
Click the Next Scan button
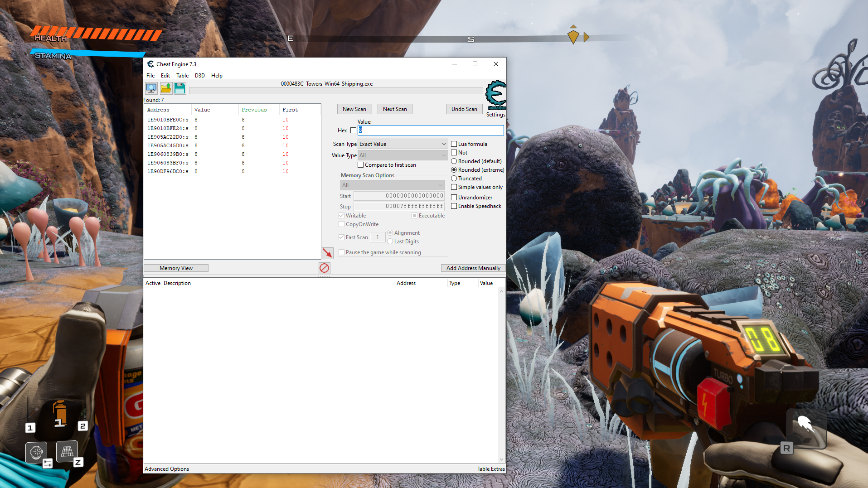pyautogui.click(x=395, y=109)
